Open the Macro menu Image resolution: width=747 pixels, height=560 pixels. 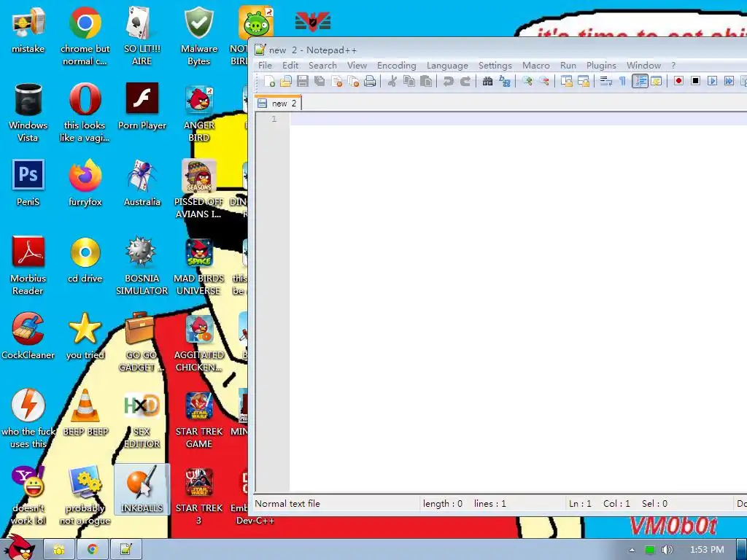536,65
